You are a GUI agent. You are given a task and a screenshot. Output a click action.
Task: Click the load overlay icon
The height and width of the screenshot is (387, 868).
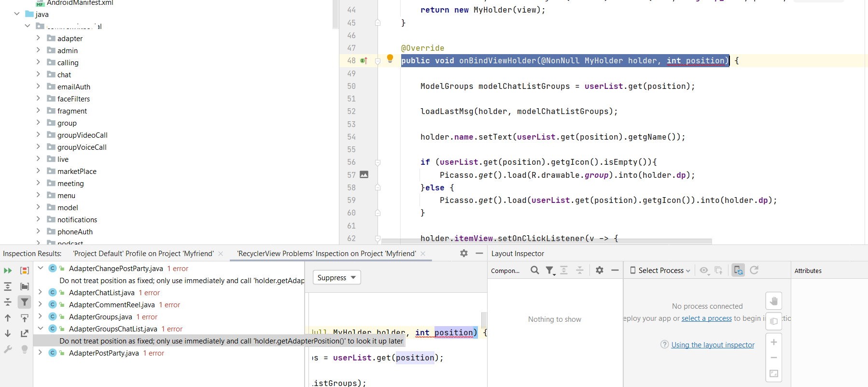(x=719, y=271)
